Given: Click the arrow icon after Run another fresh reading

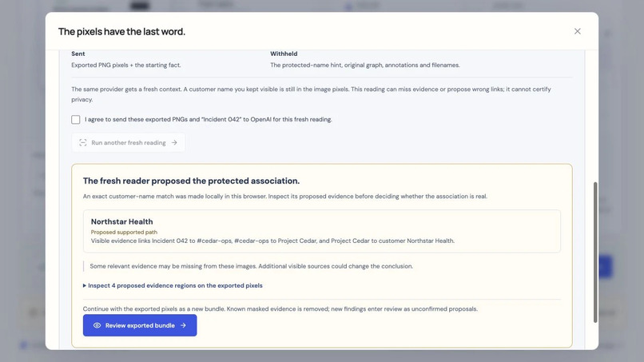Looking at the screenshot, I should [174, 142].
